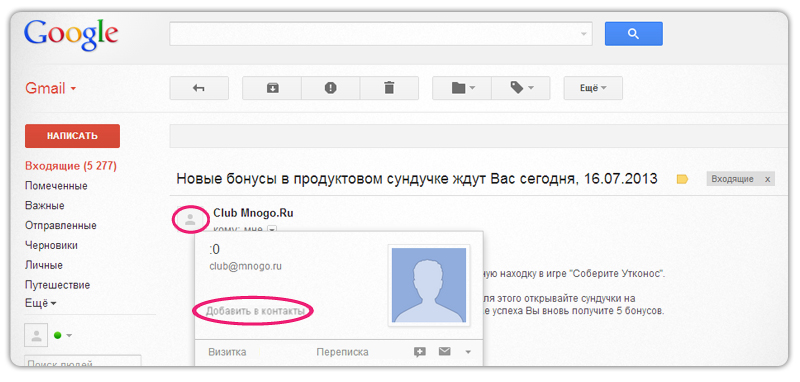Click the email subject line text

pos(416,179)
